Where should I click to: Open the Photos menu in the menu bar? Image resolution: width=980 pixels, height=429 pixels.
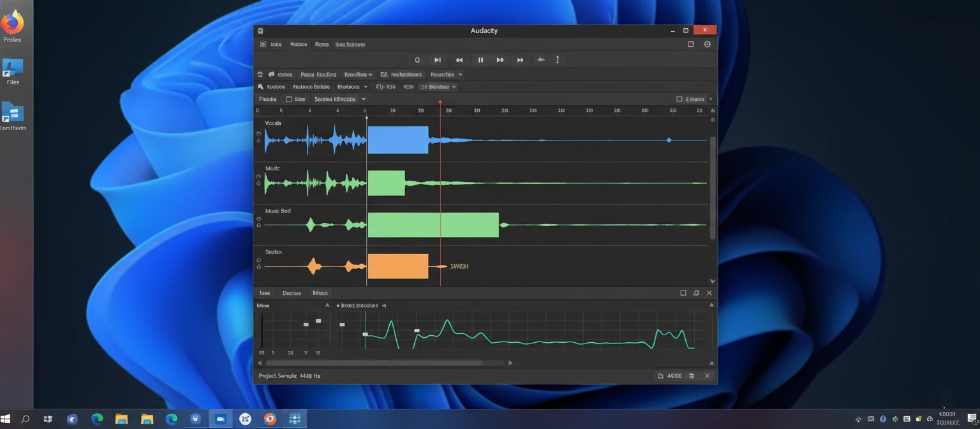click(298, 44)
